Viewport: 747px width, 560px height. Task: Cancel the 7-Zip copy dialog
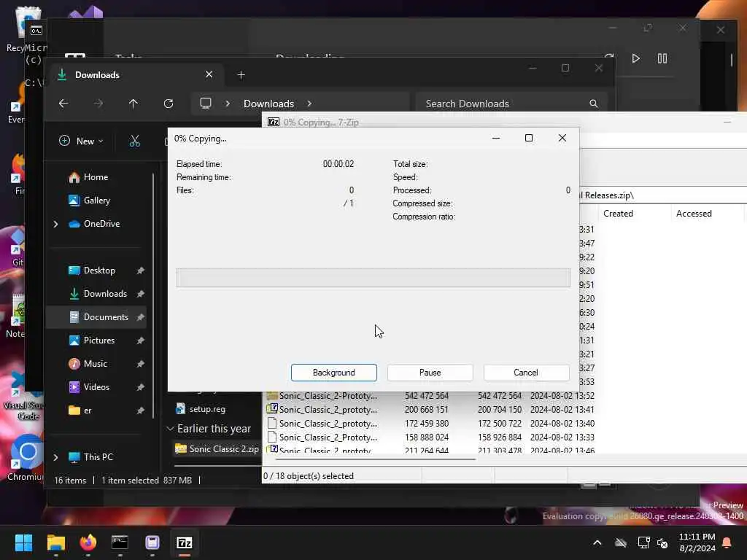coord(526,373)
